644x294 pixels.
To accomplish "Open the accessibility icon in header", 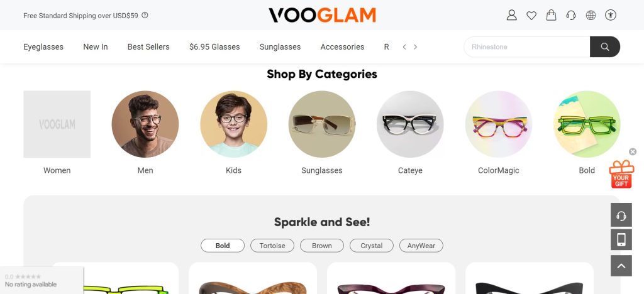I will [610, 16].
